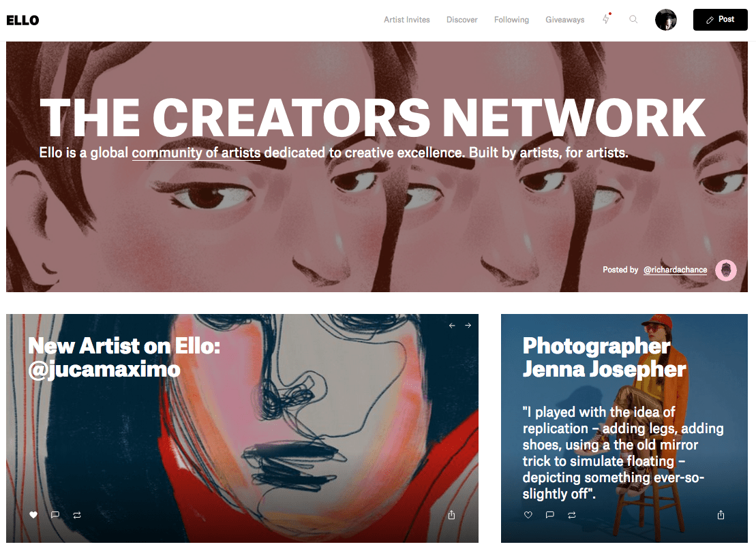Open the notifications lightning bolt icon
Screen dimensions: 756x551
[x=606, y=19]
